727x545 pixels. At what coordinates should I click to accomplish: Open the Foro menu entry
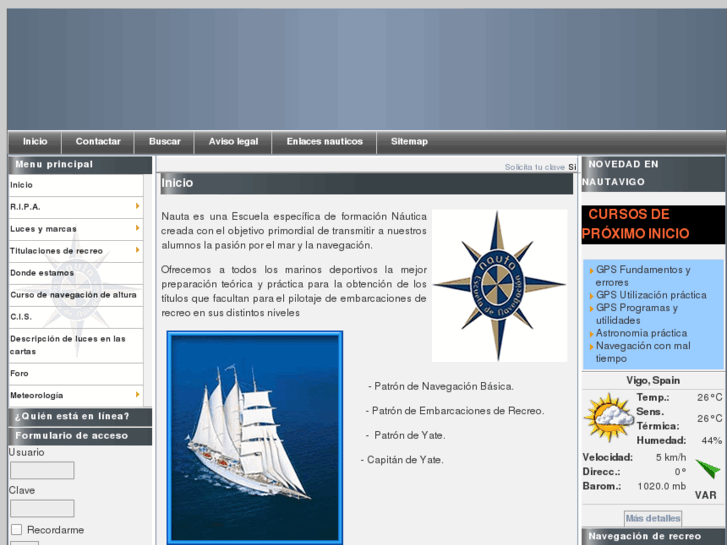pyautogui.click(x=76, y=373)
